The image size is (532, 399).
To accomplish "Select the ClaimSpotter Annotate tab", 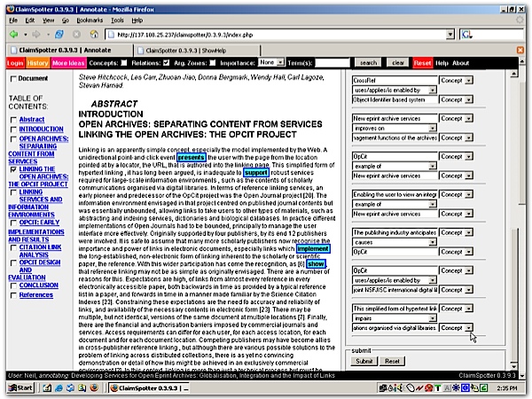I will [69, 51].
